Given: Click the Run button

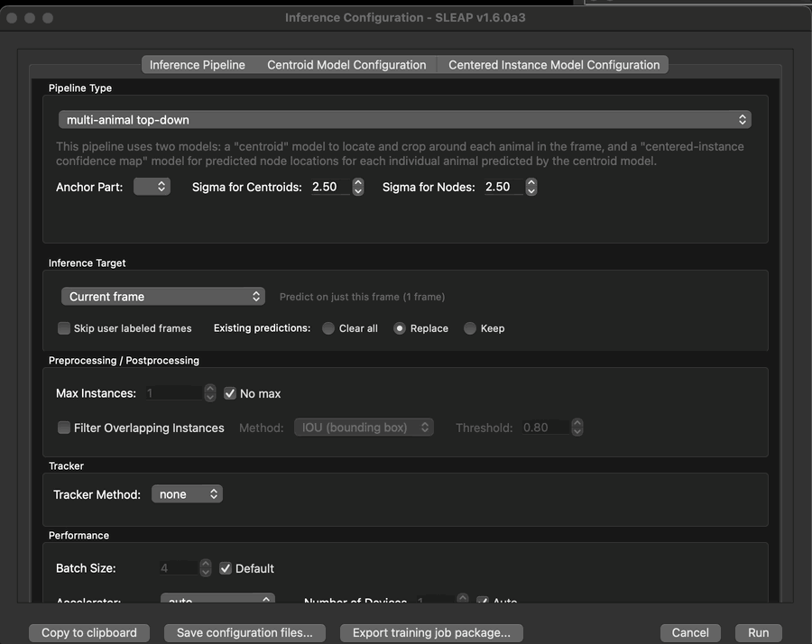Looking at the screenshot, I should tap(758, 632).
